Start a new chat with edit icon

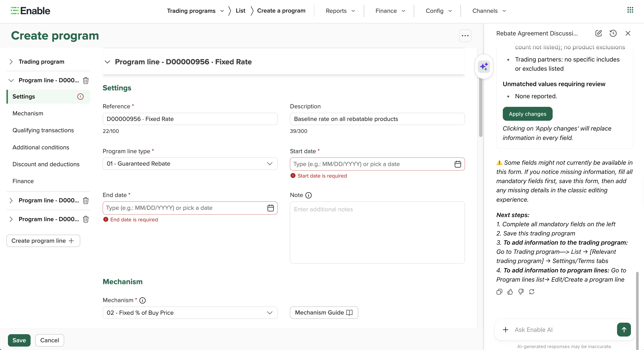click(x=598, y=33)
